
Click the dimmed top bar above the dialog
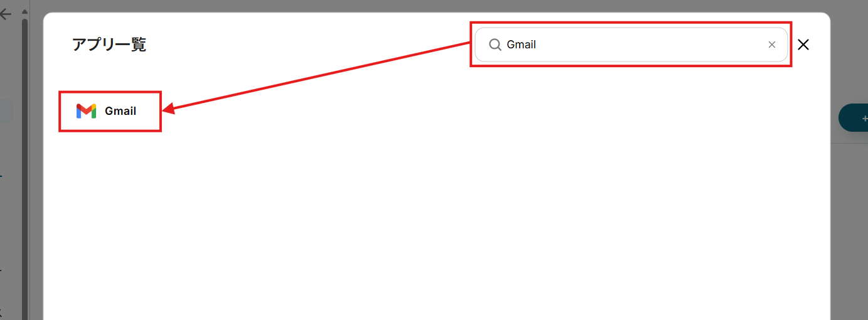[x=439, y=6]
